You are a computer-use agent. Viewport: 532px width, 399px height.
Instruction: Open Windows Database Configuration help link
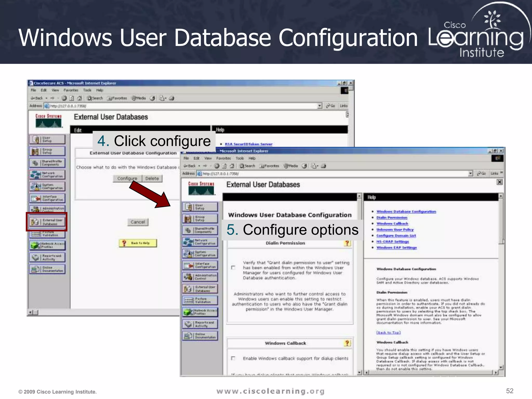[x=406, y=211]
